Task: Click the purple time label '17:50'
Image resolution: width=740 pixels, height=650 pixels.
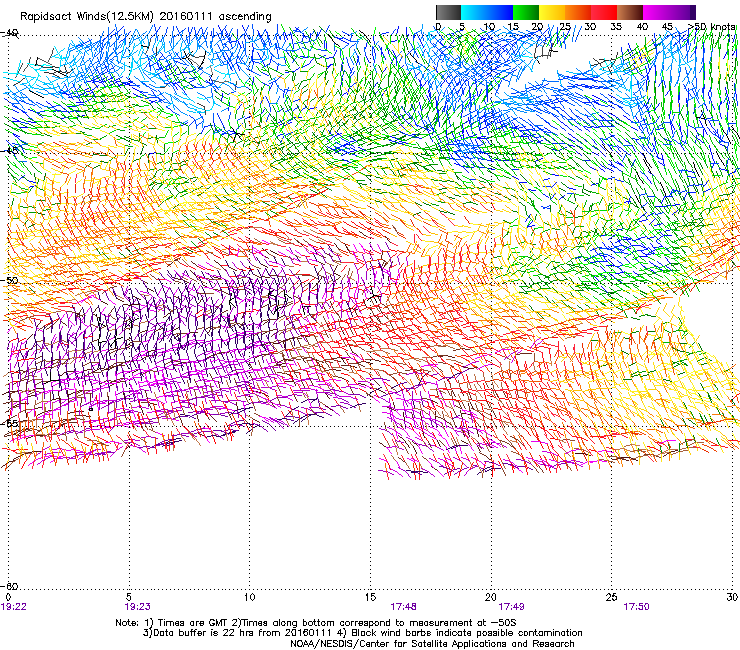Action: coord(637,607)
